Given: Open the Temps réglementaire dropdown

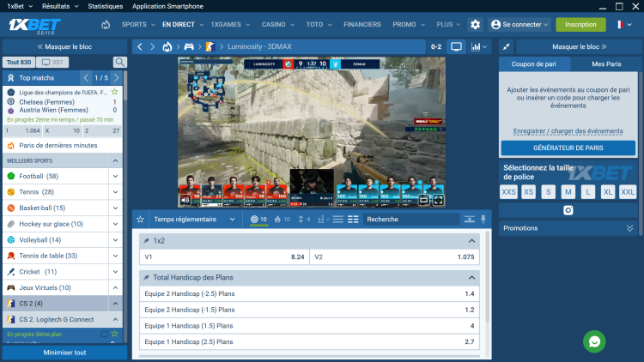Looking at the screenshot, I should [194, 219].
